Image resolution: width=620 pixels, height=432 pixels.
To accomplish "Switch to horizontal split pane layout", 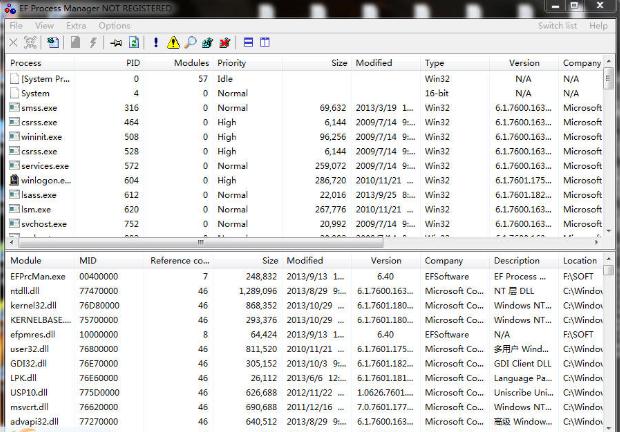I will click(x=248, y=43).
